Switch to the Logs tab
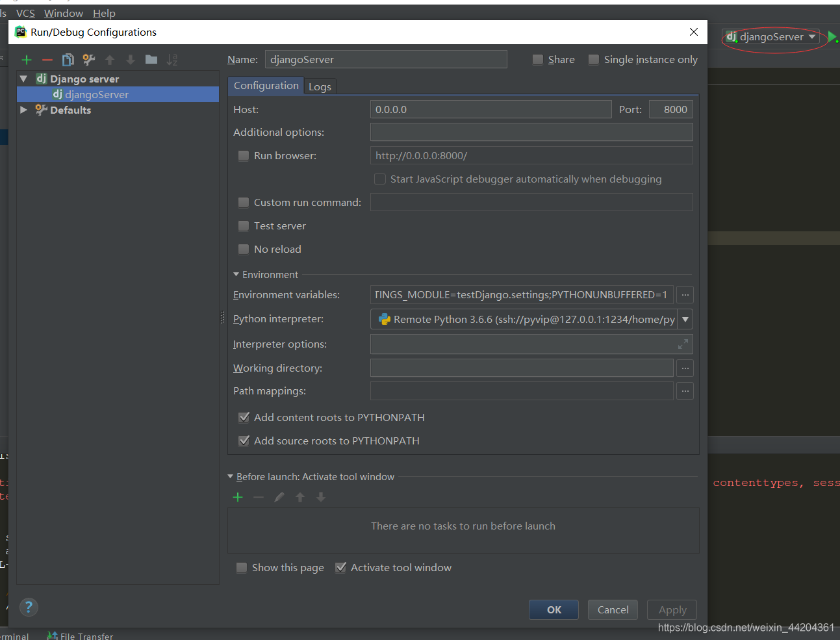The height and width of the screenshot is (640, 840). click(x=320, y=86)
